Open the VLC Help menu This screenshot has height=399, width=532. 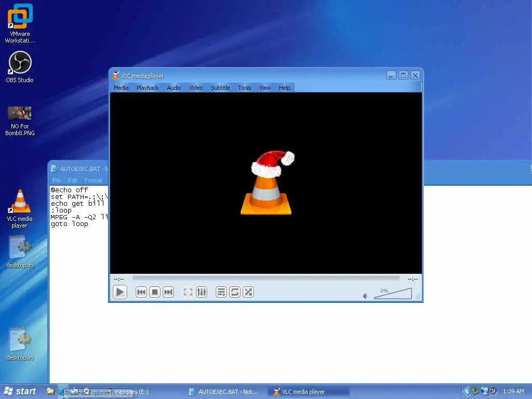tap(284, 87)
